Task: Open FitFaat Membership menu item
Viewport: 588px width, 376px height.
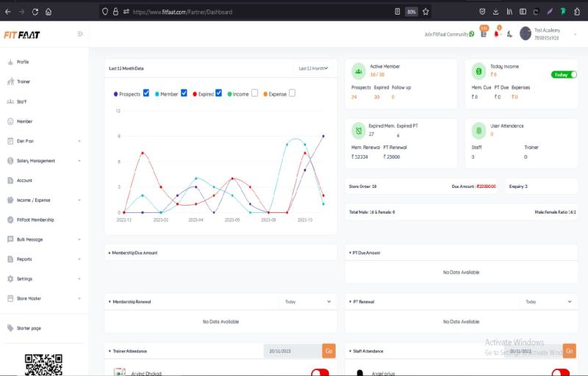Action: coord(35,220)
